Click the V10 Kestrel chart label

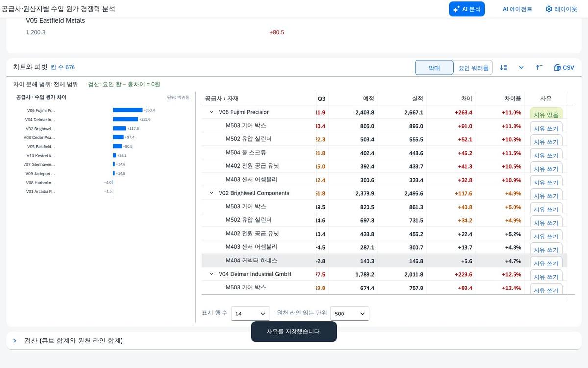coord(41,156)
